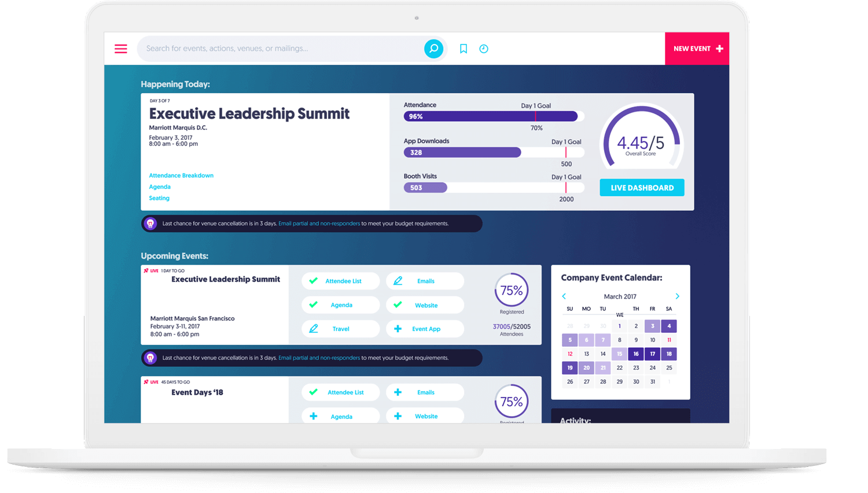Viewport: 868px width, 493px height.
Task: Open upcoming Executive Leadership Summit title
Action: 226,279
